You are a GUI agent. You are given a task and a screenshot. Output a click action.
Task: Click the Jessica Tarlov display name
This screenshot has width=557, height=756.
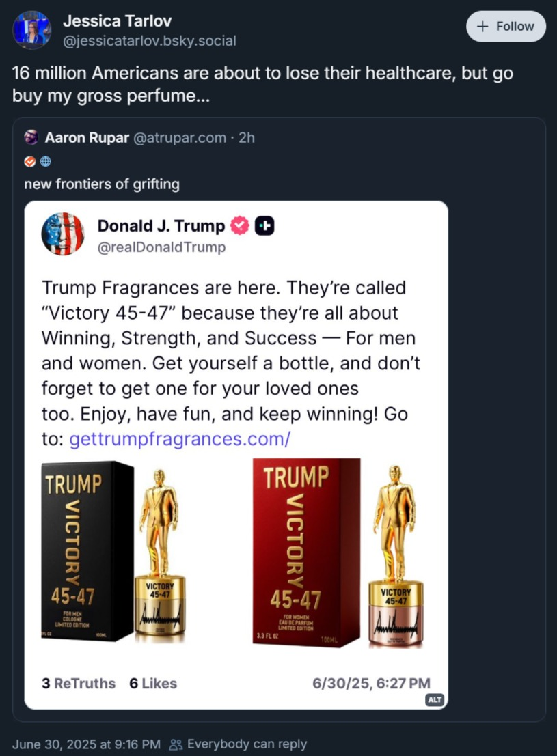pyautogui.click(x=117, y=21)
